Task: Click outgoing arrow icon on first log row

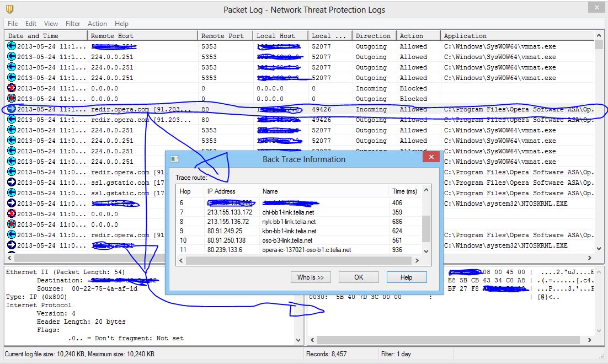Action: (11, 46)
